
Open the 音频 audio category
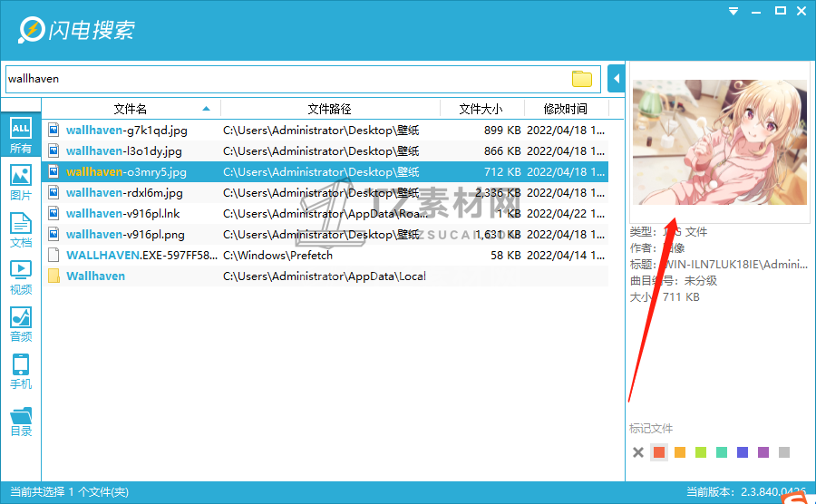(x=21, y=325)
